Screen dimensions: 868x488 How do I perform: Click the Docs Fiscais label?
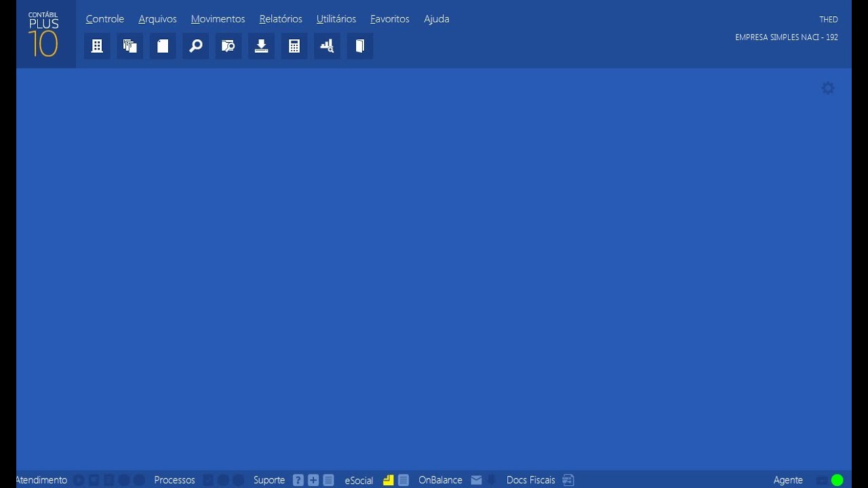click(531, 480)
